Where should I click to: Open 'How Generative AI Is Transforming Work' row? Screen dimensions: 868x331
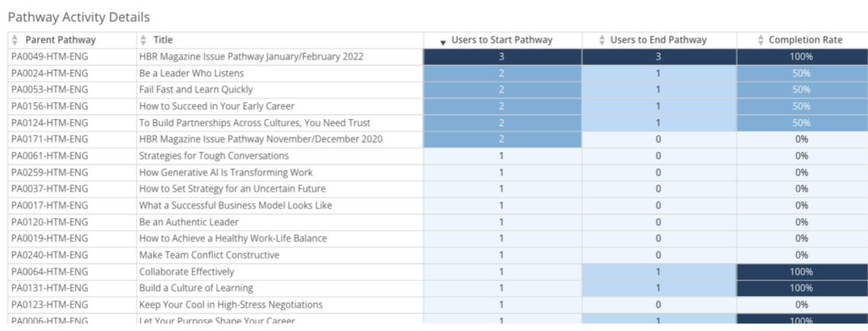tap(226, 172)
